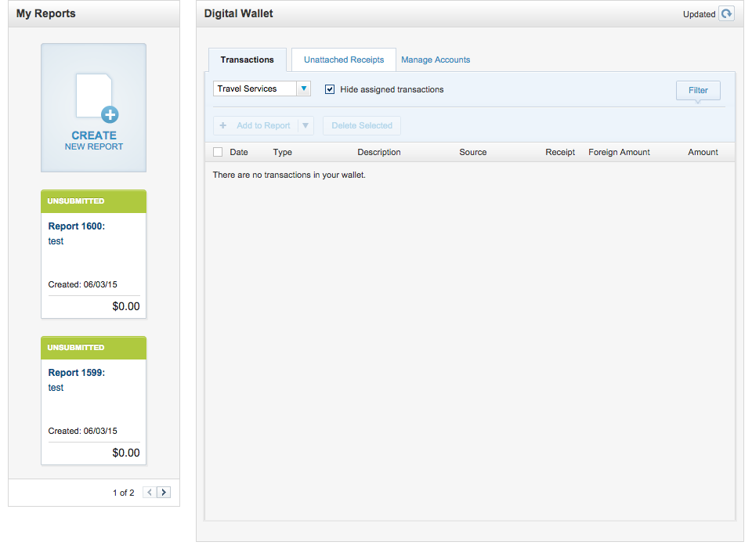Open Report 1600 link

click(x=77, y=226)
